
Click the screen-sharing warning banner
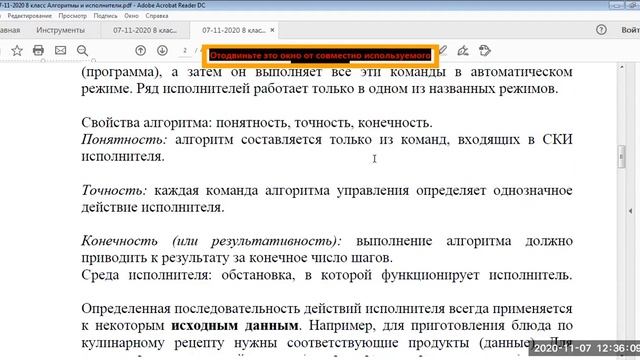coord(320,55)
